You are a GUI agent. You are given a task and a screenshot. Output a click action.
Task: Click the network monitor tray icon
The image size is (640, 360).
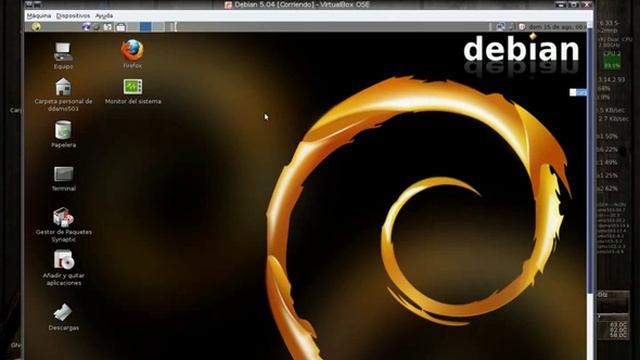click(x=500, y=27)
